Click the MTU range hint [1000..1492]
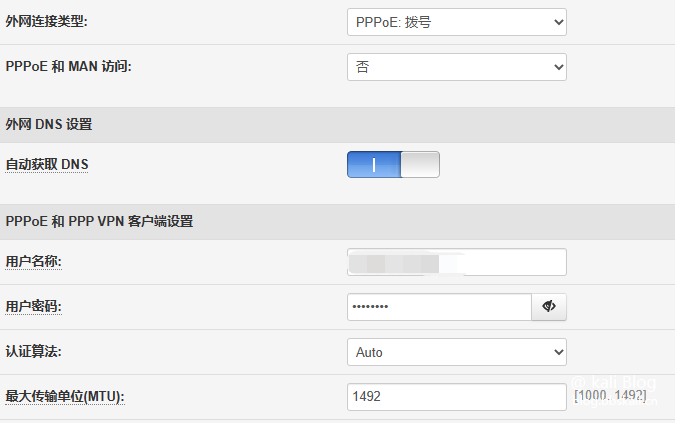Viewport: 675px width, 423px height. 610,395
